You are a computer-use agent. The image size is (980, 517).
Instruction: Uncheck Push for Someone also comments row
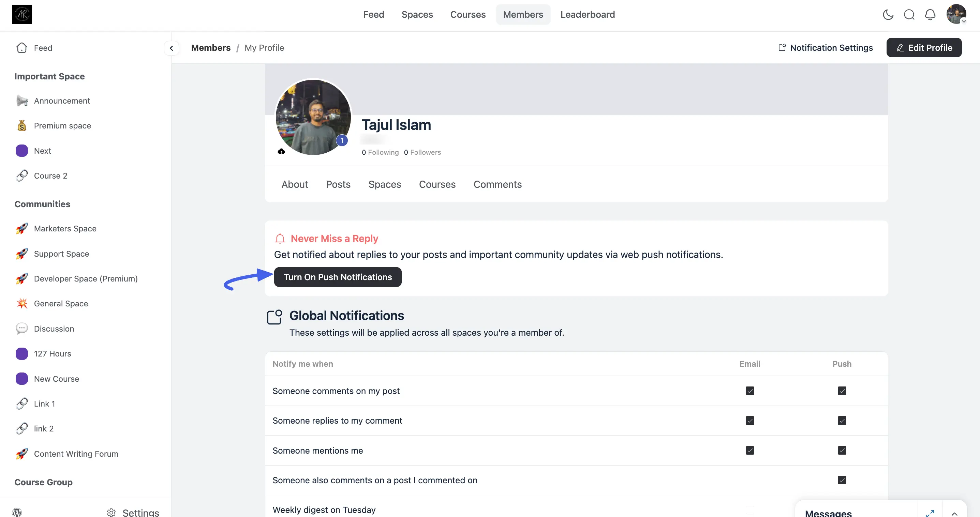pyautogui.click(x=842, y=480)
